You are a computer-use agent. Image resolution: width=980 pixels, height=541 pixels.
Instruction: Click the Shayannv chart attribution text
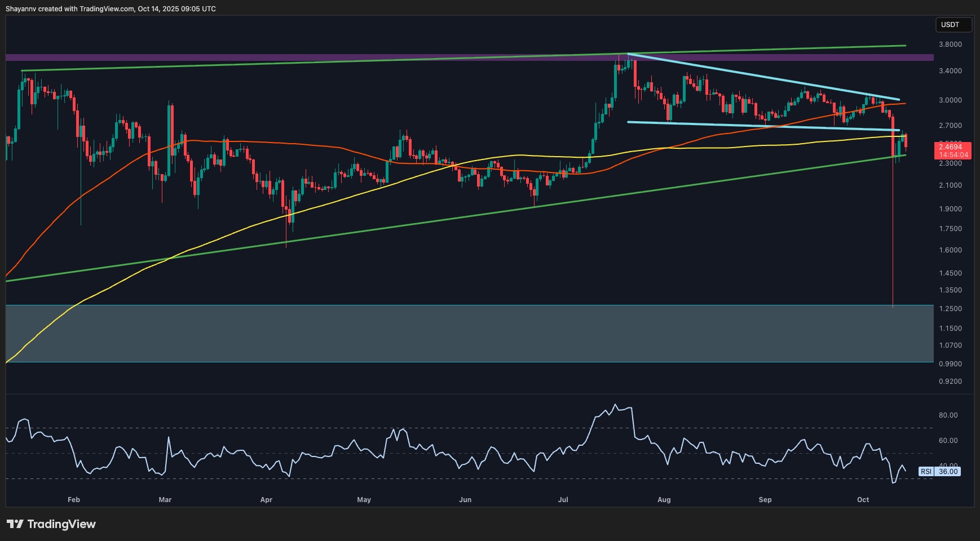[x=111, y=8]
